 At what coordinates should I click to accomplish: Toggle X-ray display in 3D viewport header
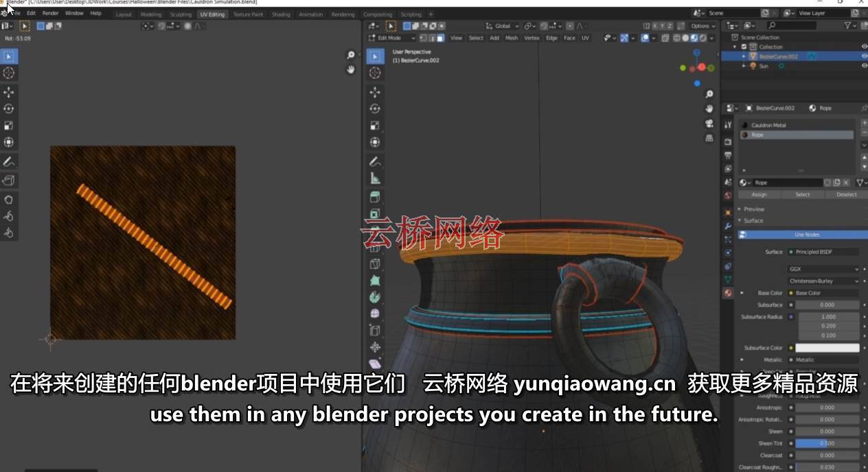coord(665,38)
